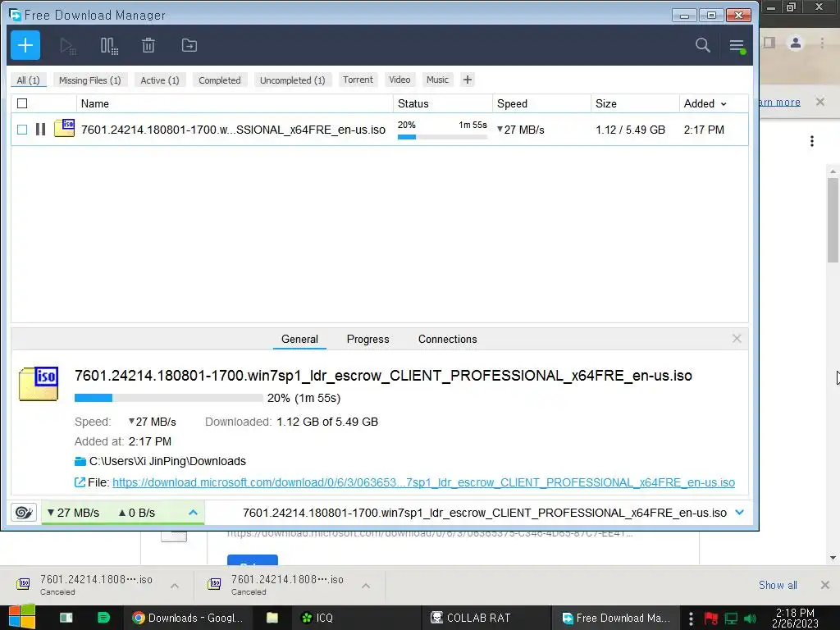Show Uncompleted (1) downloads

point(293,80)
